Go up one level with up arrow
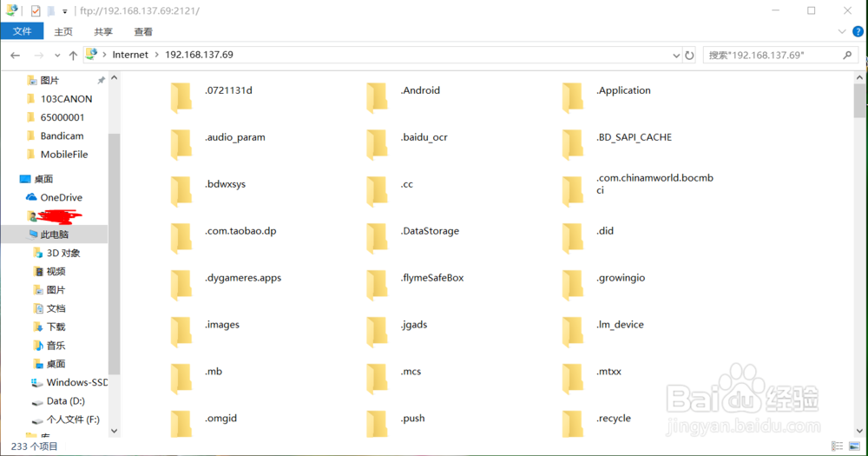This screenshot has height=456, width=868. 73,55
